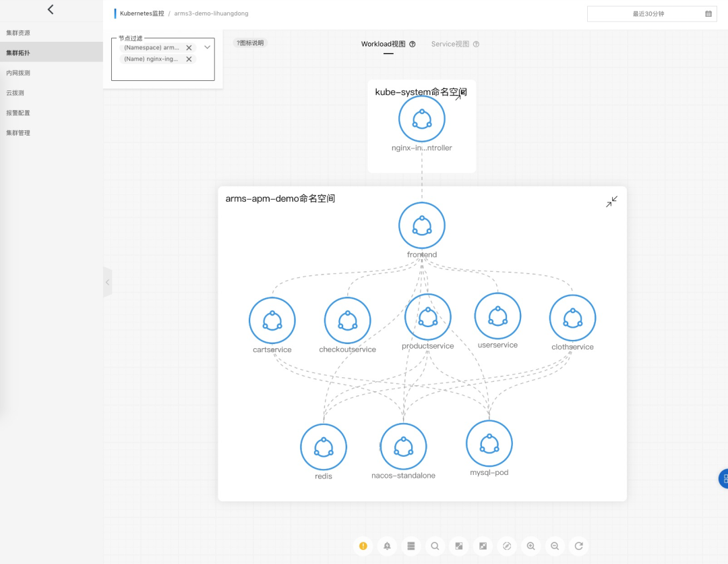This screenshot has width=728, height=564.
Task: Open the 最近30分钟 time range selector
Action: tap(652, 14)
